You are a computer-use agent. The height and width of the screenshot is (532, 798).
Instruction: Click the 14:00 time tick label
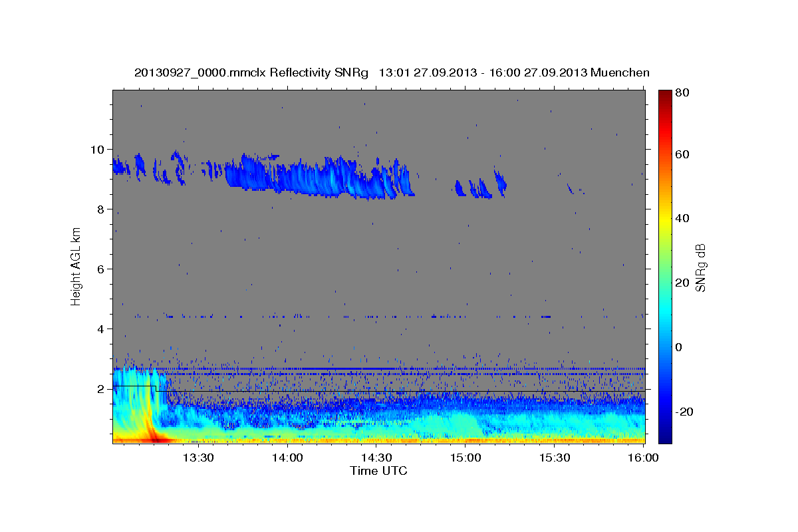pyautogui.click(x=287, y=458)
